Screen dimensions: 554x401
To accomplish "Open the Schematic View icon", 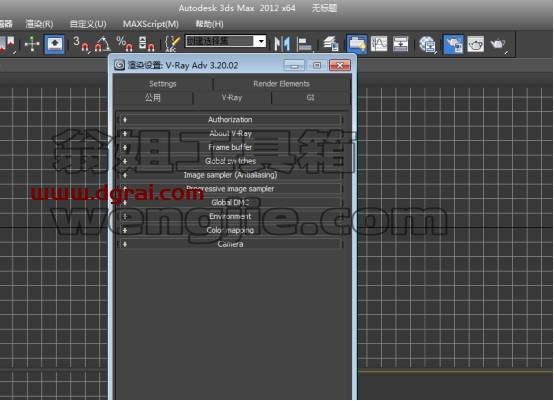I will (x=400, y=44).
